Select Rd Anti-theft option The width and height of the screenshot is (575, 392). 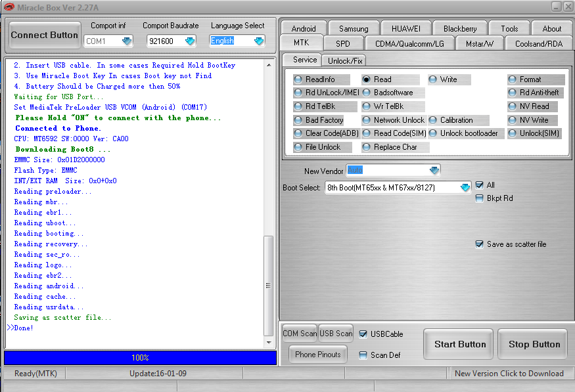(x=512, y=93)
